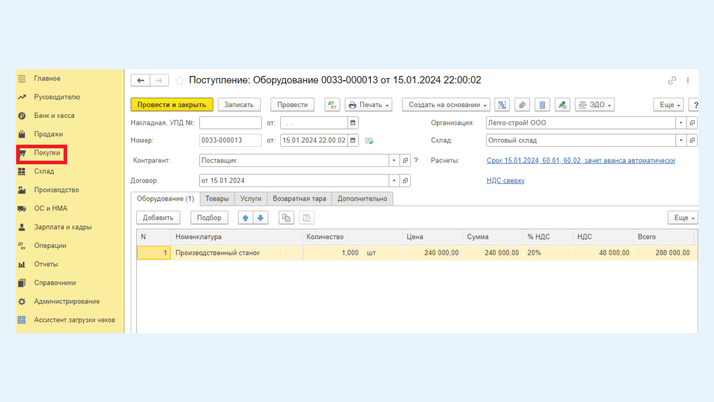The image size is (714, 402).
Task: Click the copy row icon
Action: [286, 218]
